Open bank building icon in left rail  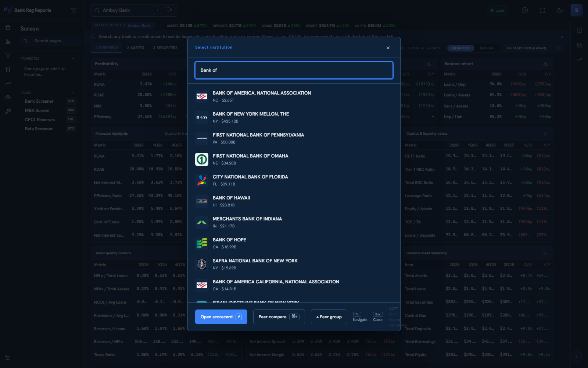[8, 28]
